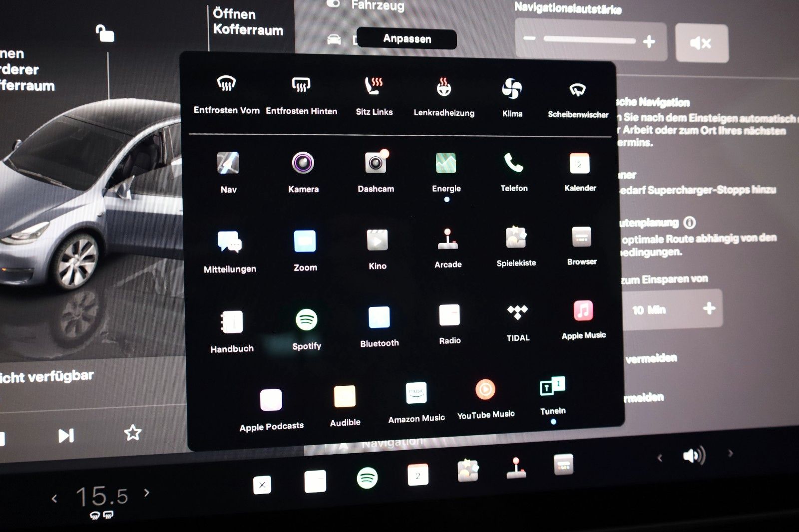Adjust the Navigationslautstärke slider bar
Screen dimensions: 799x532
(x=589, y=39)
